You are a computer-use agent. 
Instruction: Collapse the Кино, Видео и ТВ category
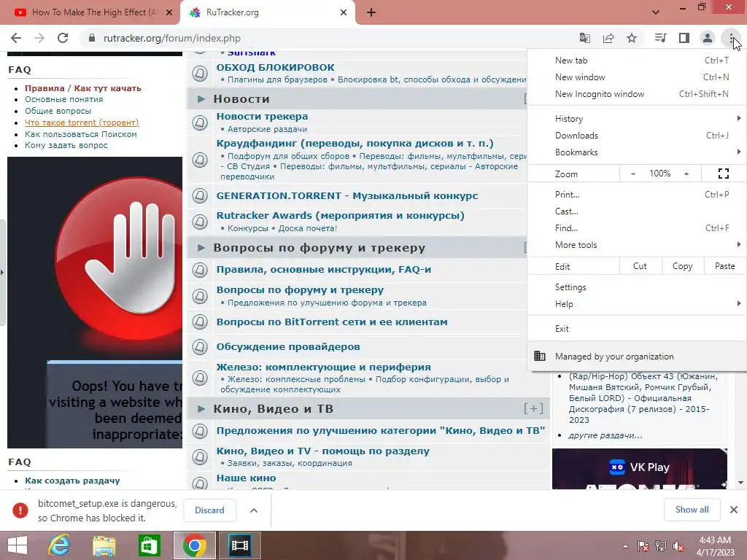(201, 408)
